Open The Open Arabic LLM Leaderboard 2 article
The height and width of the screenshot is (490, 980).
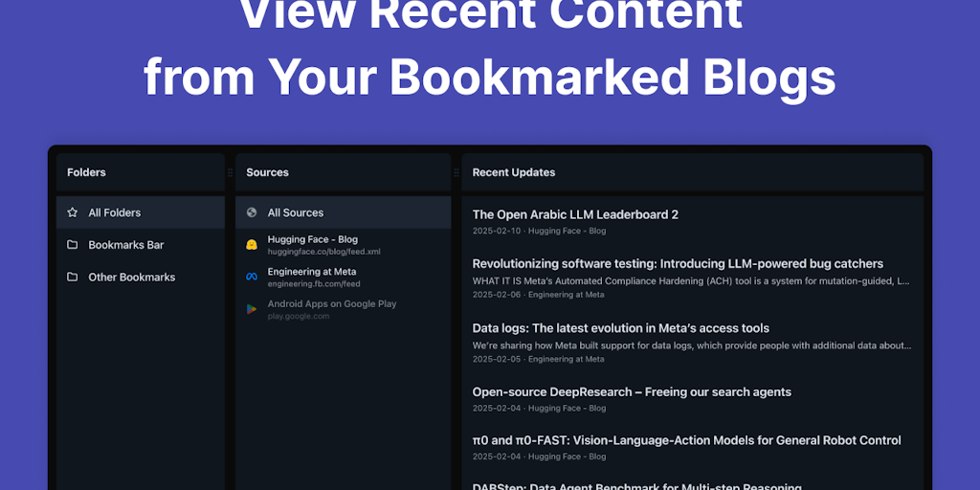point(575,214)
